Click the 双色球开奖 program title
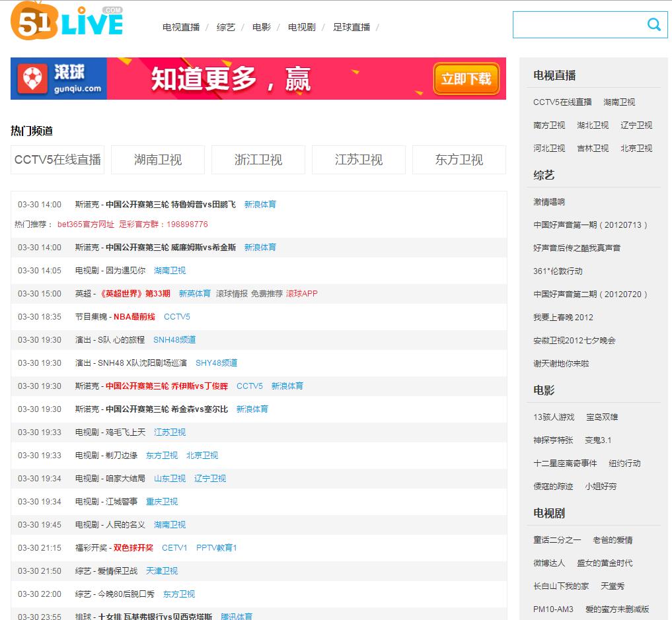Image resolution: width=672 pixels, height=620 pixels. (133, 548)
